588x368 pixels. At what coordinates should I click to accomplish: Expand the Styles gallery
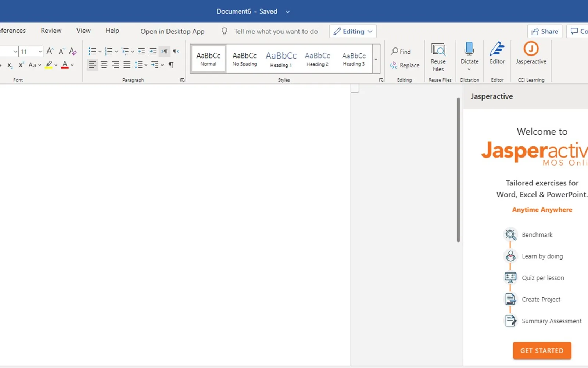(376, 59)
